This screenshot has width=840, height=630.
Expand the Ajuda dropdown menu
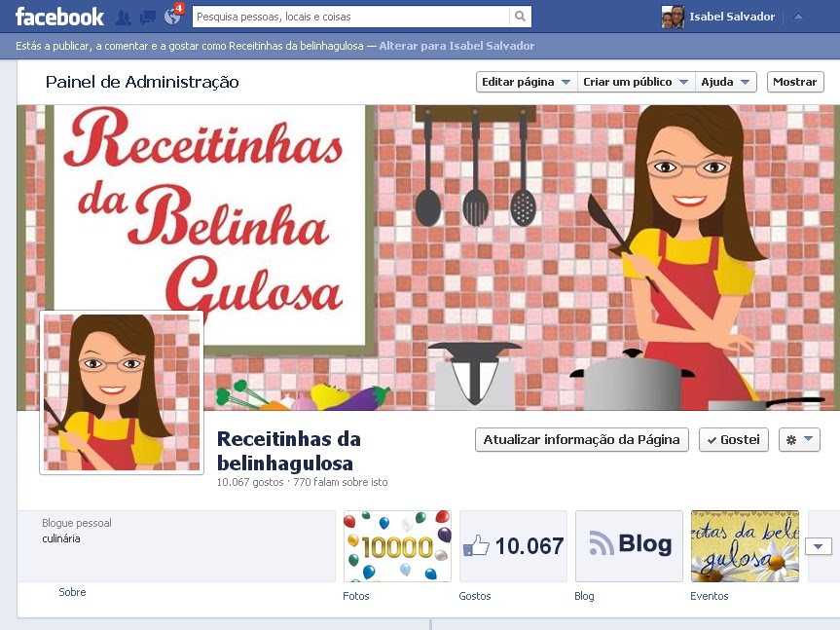726,82
